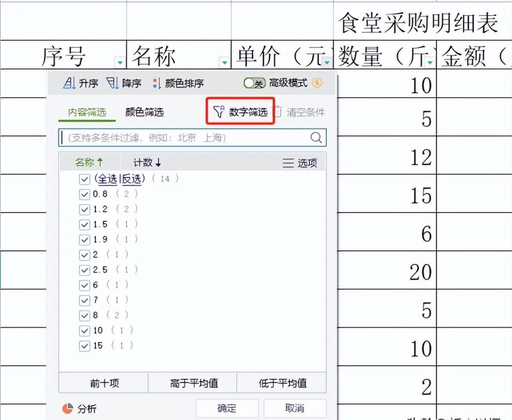Screen dimensions: 512x420
Task: Open the 单价 column filter dropdown
Action: pyautogui.click(x=327, y=62)
